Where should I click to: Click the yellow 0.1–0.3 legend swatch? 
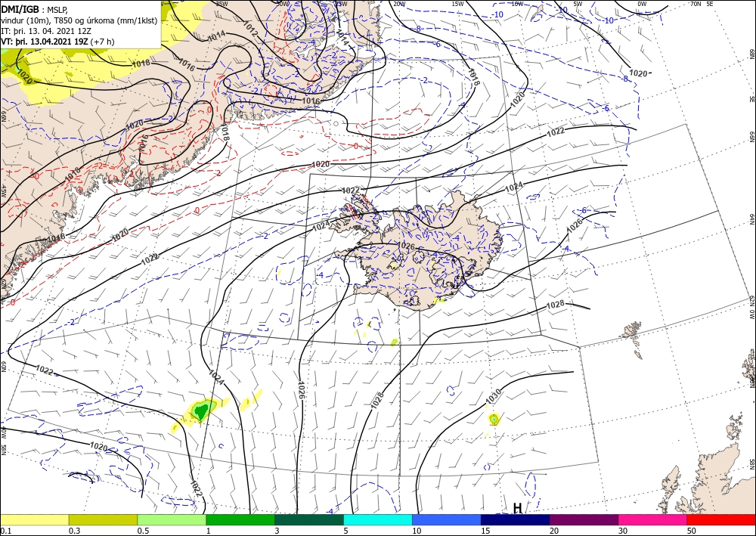tap(34, 519)
